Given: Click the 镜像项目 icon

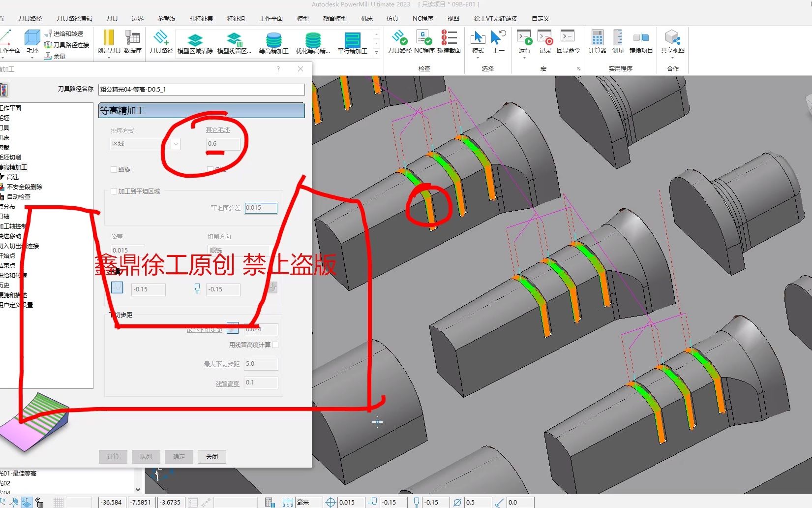Looking at the screenshot, I should point(641,41).
